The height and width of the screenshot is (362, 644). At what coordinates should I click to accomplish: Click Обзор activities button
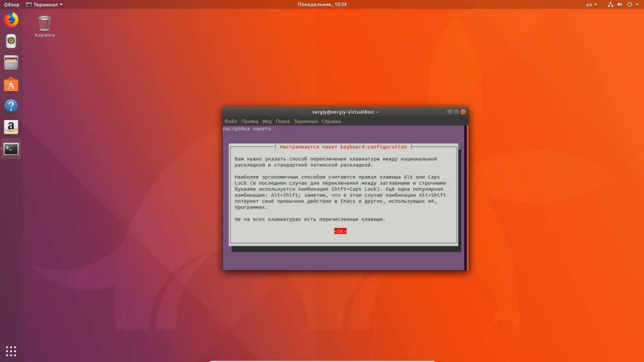click(11, 4)
